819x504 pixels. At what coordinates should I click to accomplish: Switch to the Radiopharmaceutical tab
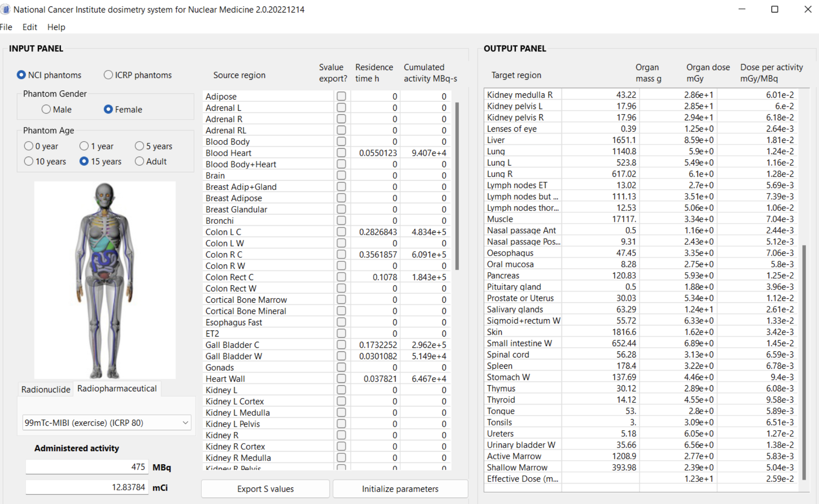117,388
